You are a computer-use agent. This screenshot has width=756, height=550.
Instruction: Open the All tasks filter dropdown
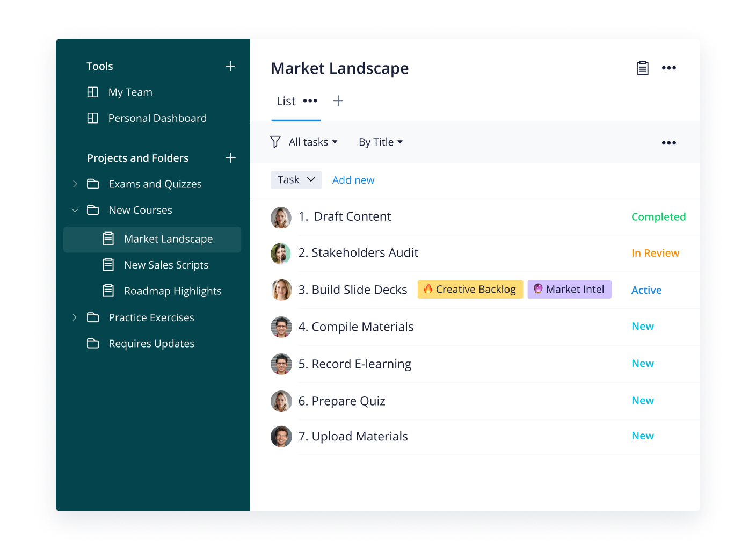pyautogui.click(x=313, y=142)
